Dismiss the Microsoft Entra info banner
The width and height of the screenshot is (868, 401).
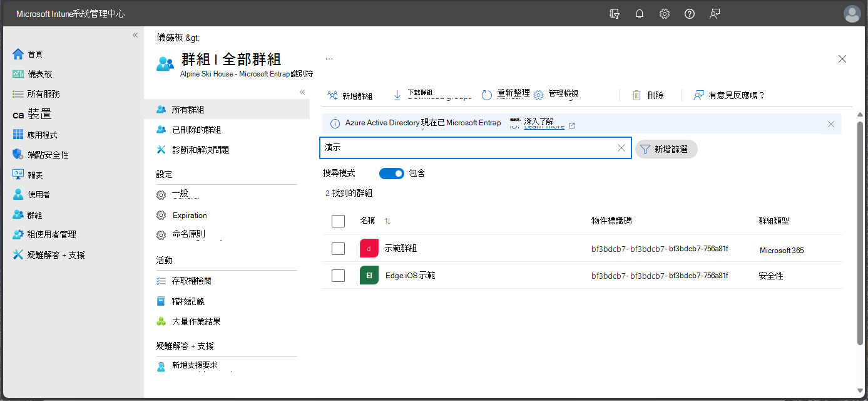point(831,124)
